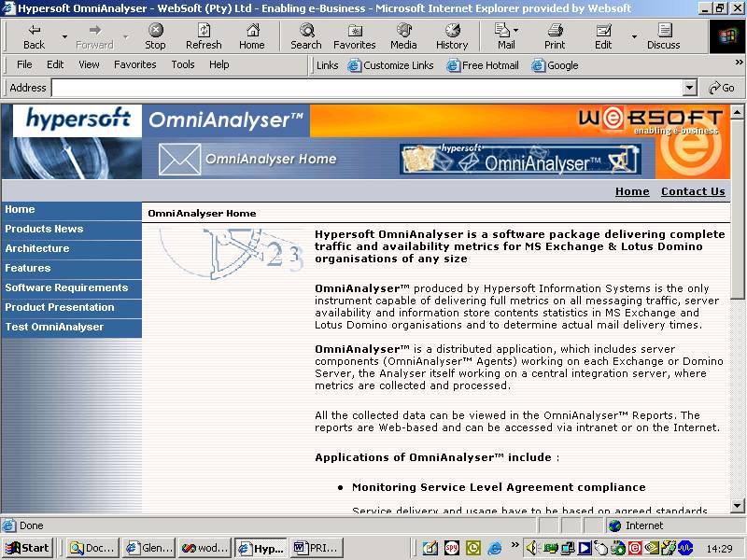The image size is (747, 560).
Task: Expand Quick Launch overflow chevron in taskbar
Action: 514,545
